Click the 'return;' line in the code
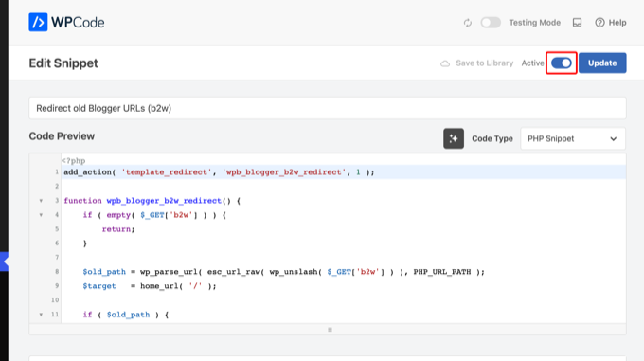This screenshot has width=644, height=361. coord(118,229)
